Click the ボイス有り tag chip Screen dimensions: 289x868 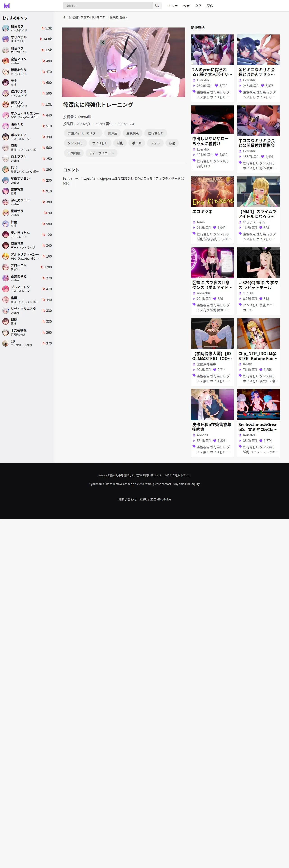tap(100, 143)
